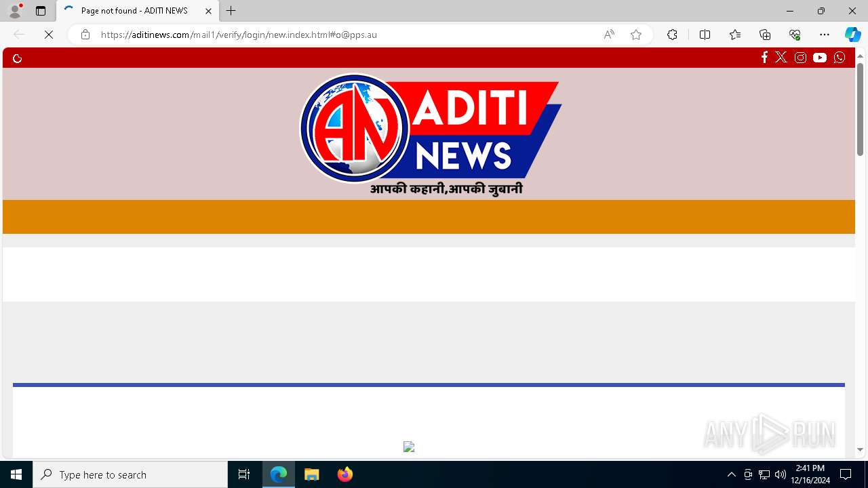Viewport: 868px width, 488px height.
Task: Open Microsoft Edge from taskbar
Action: click(x=279, y=474)
